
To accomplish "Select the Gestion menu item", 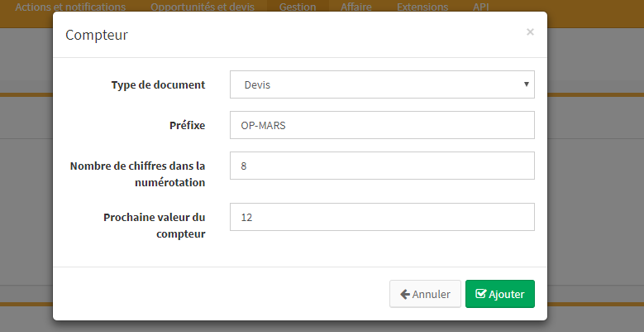I will [x=298, y=7].
